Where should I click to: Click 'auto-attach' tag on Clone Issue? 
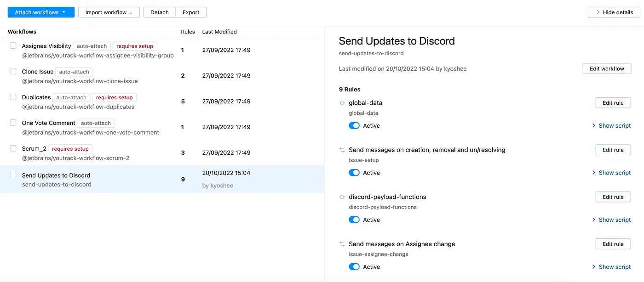tap(74, 72)
